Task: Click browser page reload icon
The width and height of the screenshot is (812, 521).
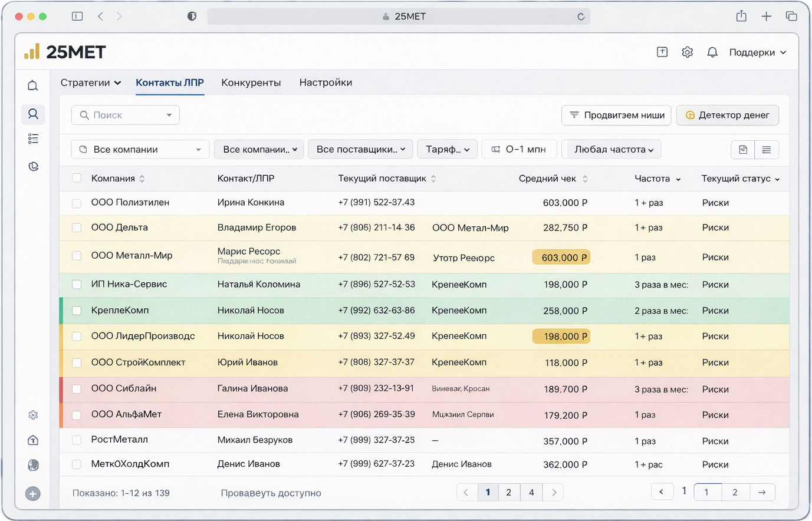Action: (x=581, y=17)
